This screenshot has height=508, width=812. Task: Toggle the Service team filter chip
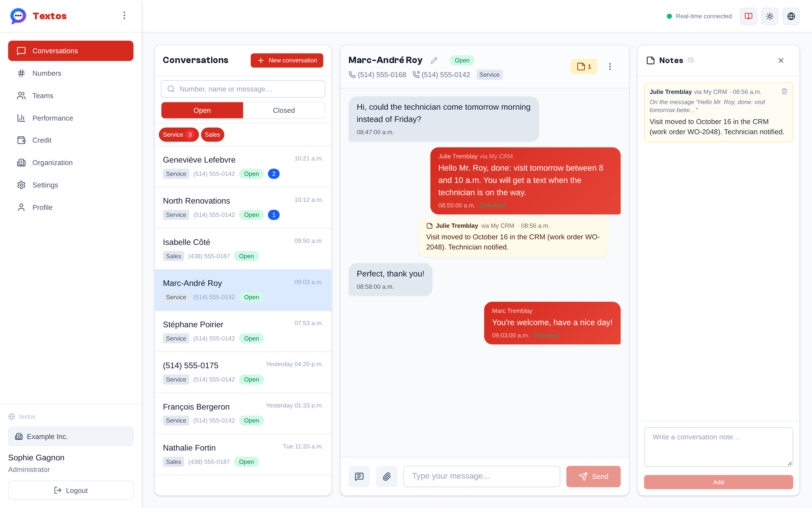coord(178,135)
